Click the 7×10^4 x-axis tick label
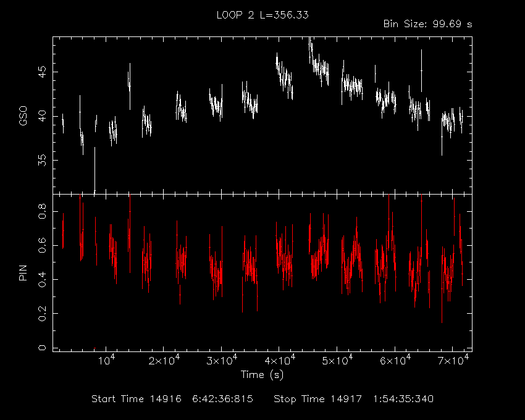This screenshot has width=525, height=420. coord(453,360)
